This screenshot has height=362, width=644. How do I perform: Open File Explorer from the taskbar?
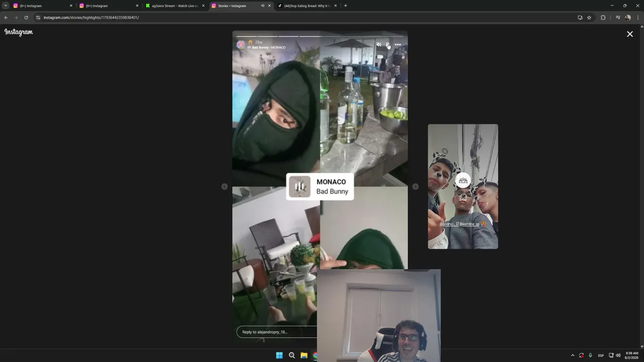304,355
